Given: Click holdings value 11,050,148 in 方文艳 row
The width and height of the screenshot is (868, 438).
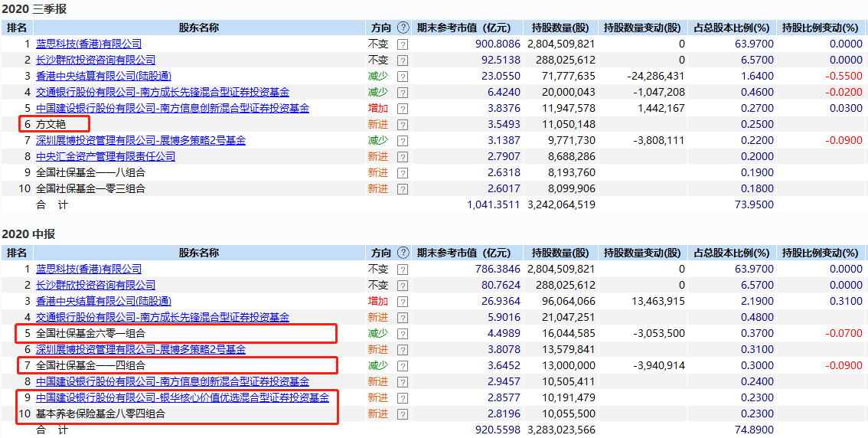Looking at the screenshot, I should coord(568,124).
